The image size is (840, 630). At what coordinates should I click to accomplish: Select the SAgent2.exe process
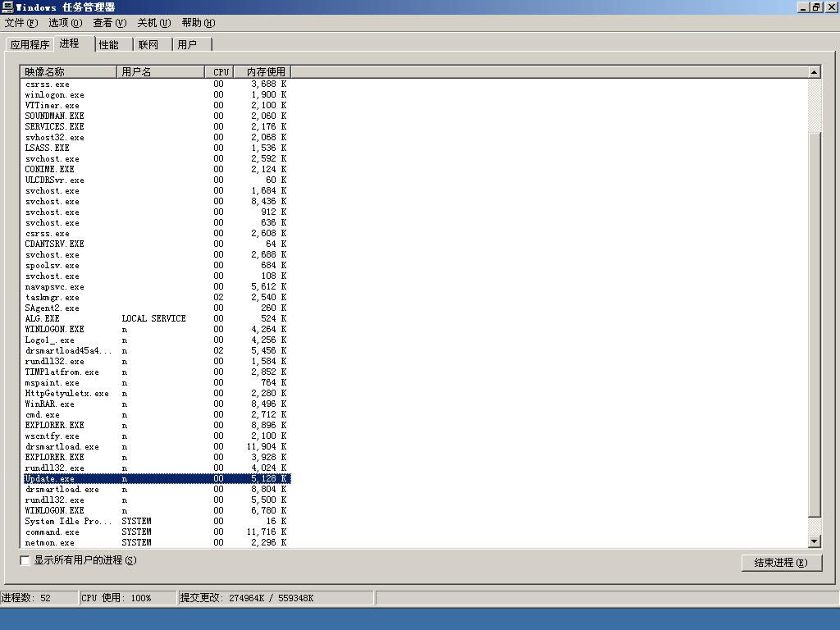pyautogui.click(x=156, y=308)
